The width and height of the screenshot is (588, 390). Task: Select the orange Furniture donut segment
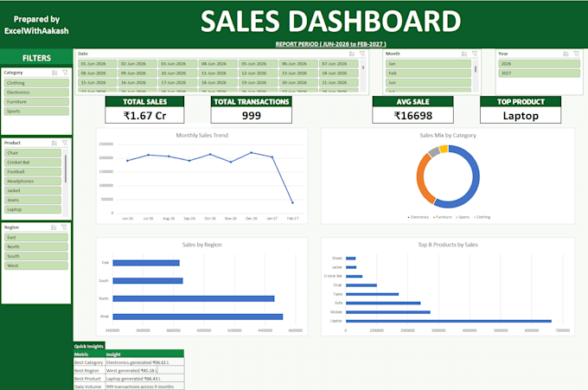coord(421,179)
